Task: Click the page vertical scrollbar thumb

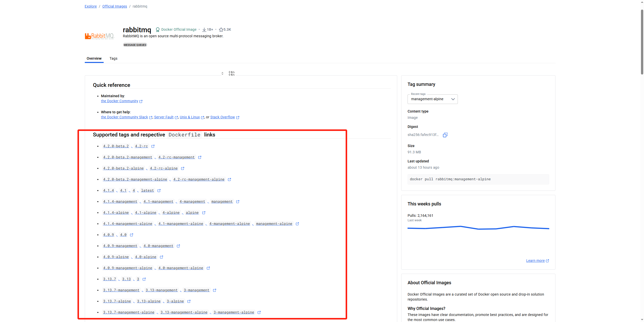Action: coord(642,42)
